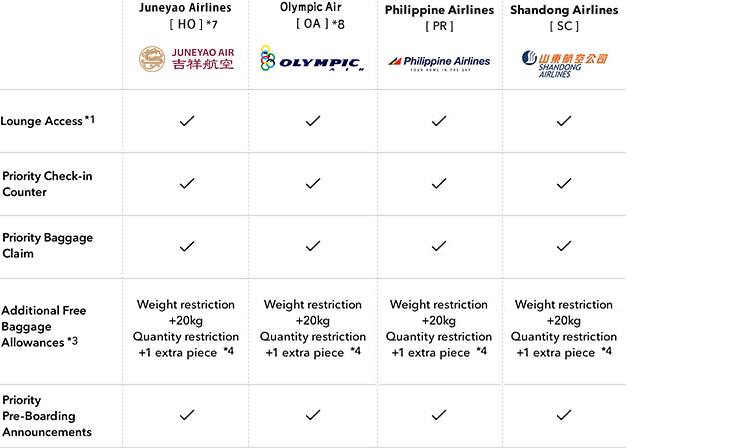Click Juneyao Airlines baggage allowance text
The width and height of the screenshot is (752, 448).
(x=186, y=328)
